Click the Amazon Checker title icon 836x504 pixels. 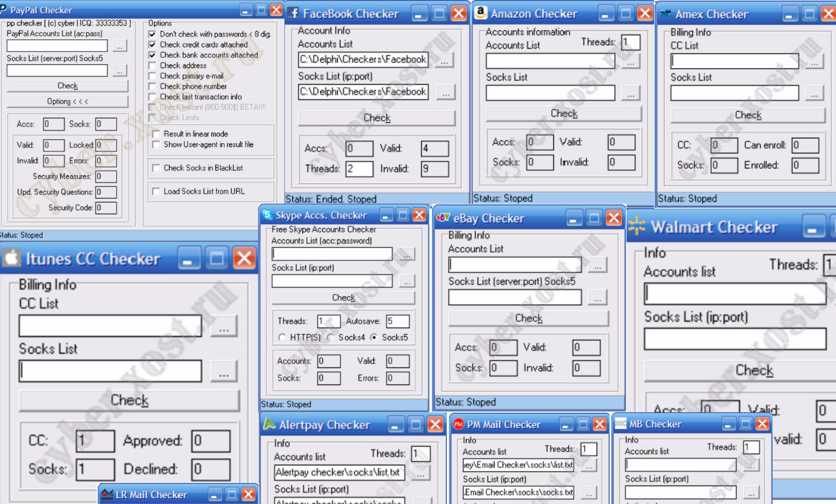click(x=481, y=13)
